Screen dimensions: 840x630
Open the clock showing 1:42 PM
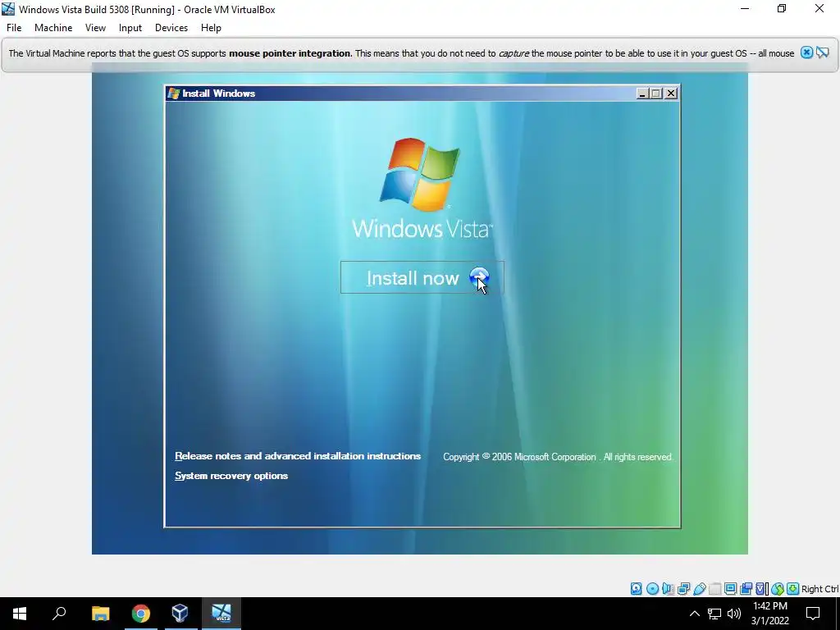tap(769, 614)
